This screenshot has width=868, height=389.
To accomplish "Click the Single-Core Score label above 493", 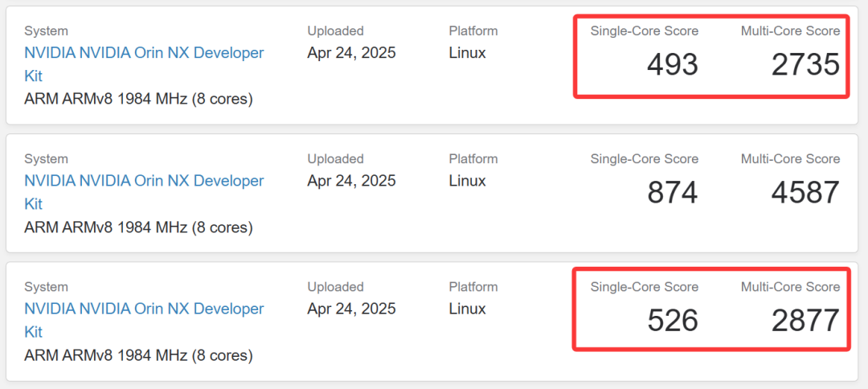I will point(645,31).
